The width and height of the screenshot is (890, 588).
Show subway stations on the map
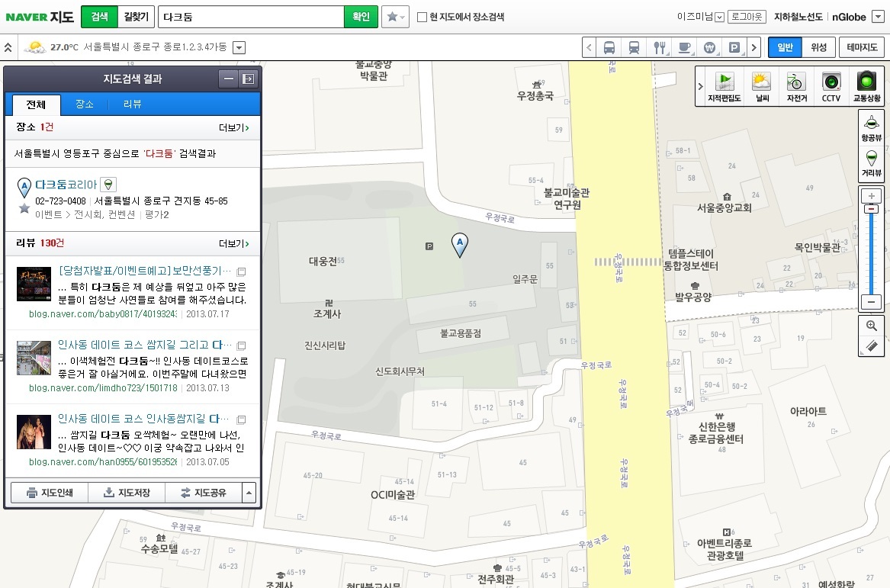[x=634, y=48]
